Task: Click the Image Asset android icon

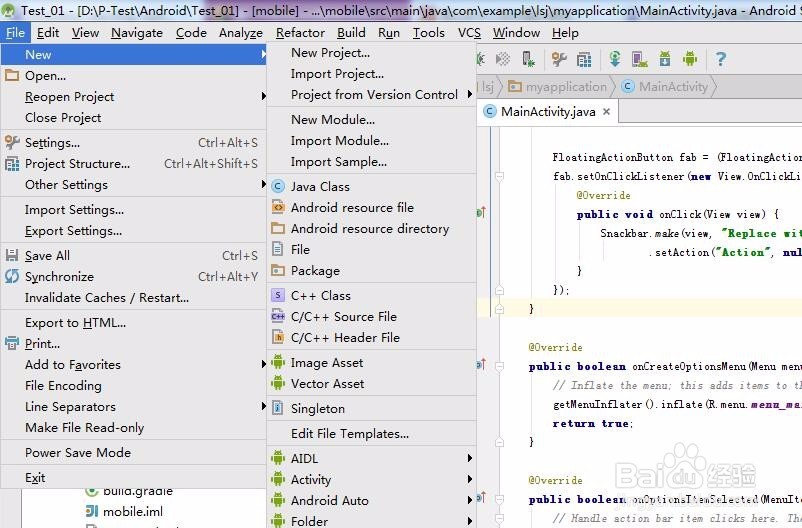Action: pyautogui.click(x=278, y=362)
